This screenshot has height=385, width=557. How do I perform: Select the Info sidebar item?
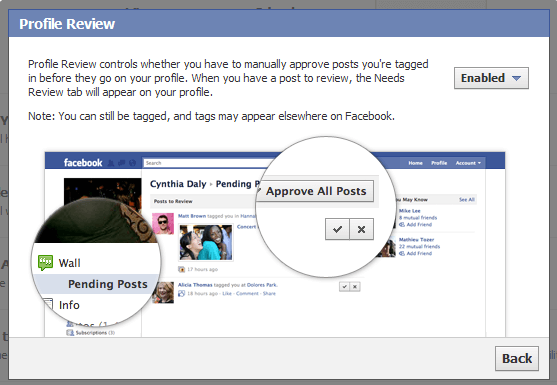click(x=69, y=305)
